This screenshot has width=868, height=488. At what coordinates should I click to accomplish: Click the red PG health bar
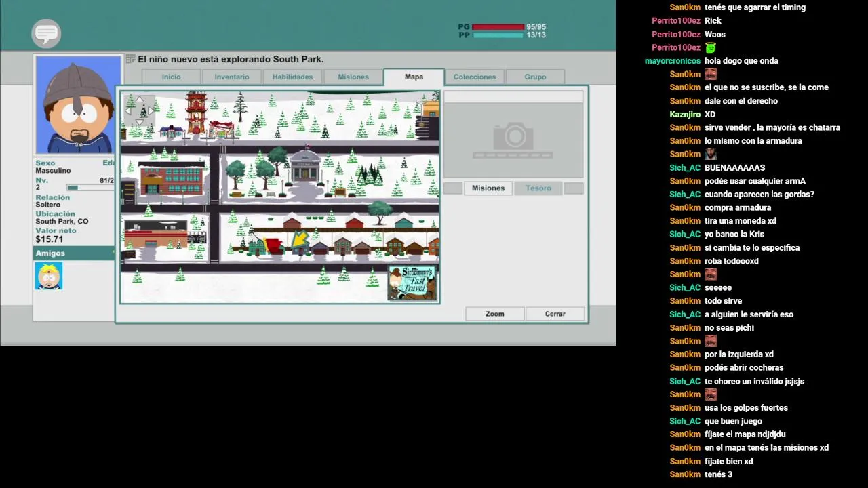(x=498, y=27)
